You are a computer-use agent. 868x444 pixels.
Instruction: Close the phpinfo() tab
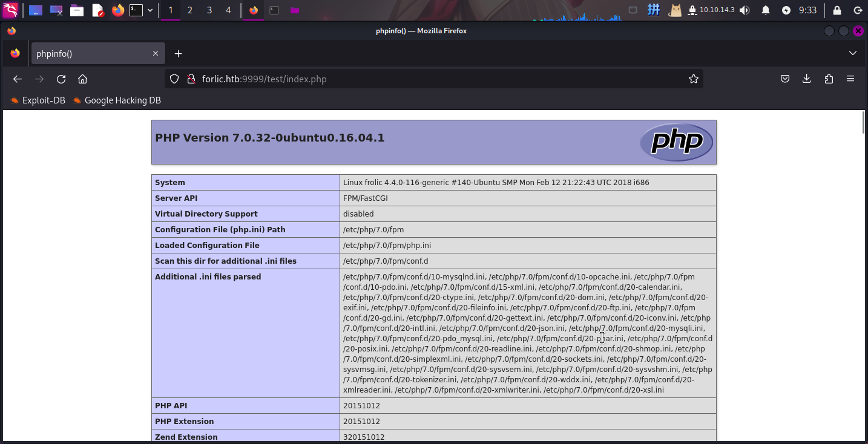pos(156,54)
